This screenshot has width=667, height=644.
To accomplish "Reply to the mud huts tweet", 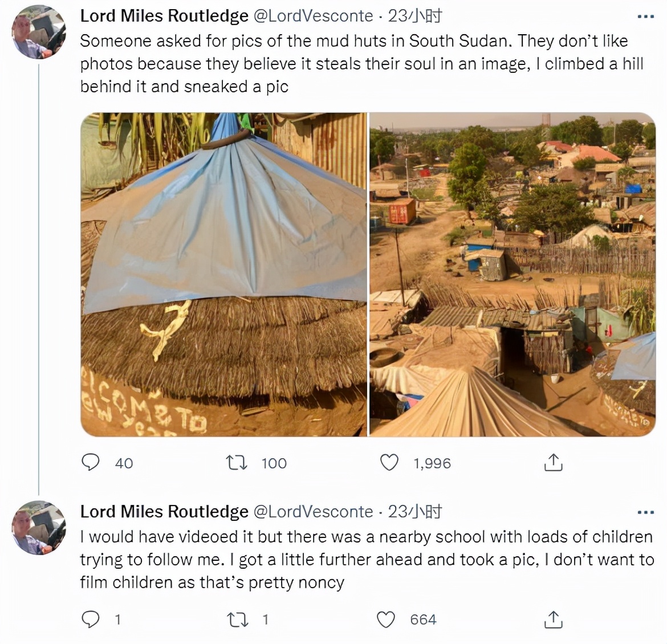I will click(91, 462).
